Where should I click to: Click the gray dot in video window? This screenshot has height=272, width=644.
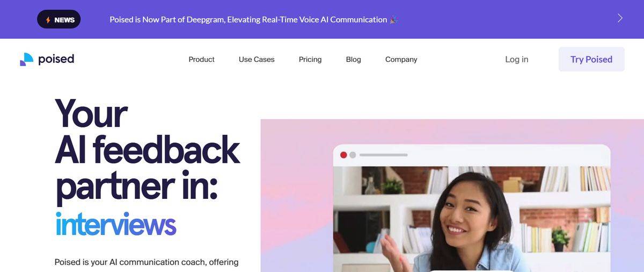click(x=353, y=155)
